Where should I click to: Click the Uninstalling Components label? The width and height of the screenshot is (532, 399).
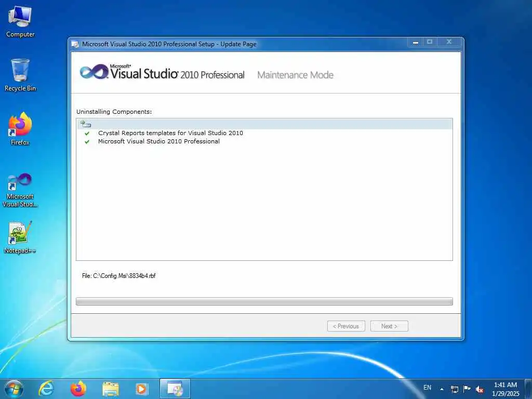coord(114,112)
